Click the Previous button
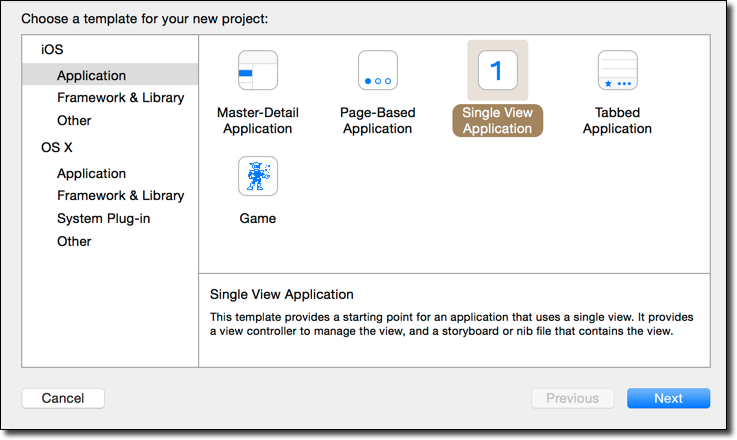The width and height of the screenshot is (737, 440). (572, 398)
